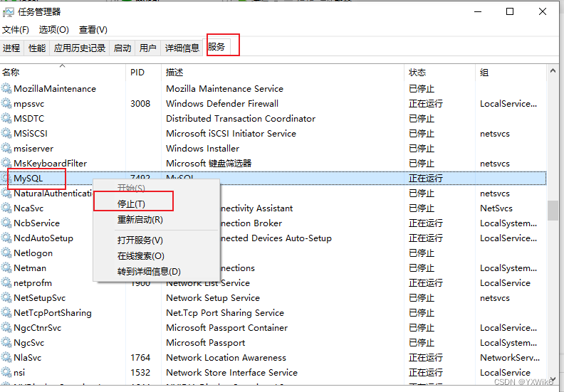
Task: Click the scrollbar up arrow
Action: [x=553, y=71]
